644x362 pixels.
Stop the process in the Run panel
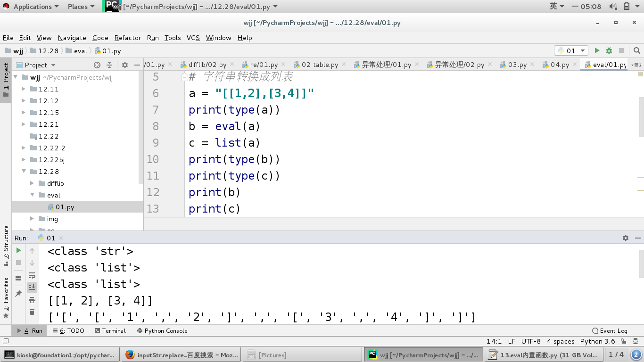(x=18, y=263)
